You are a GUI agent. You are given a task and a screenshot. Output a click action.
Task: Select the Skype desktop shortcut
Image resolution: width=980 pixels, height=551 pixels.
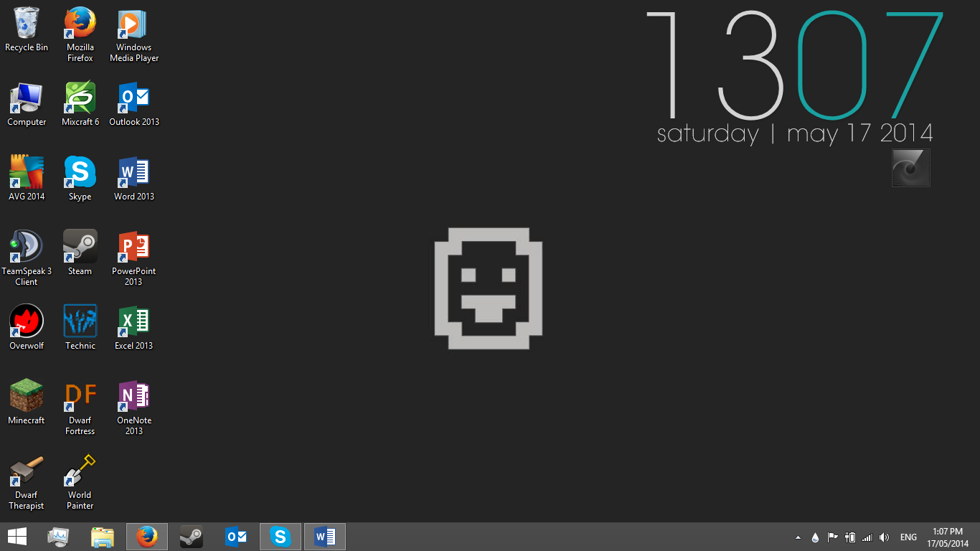(80, 179)
